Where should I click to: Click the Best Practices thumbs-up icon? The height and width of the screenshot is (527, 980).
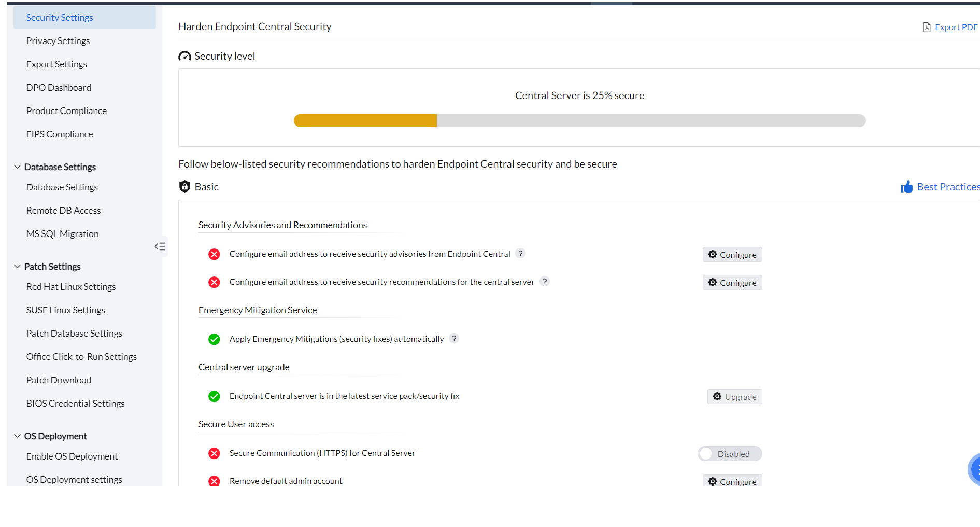coord(906,187)
